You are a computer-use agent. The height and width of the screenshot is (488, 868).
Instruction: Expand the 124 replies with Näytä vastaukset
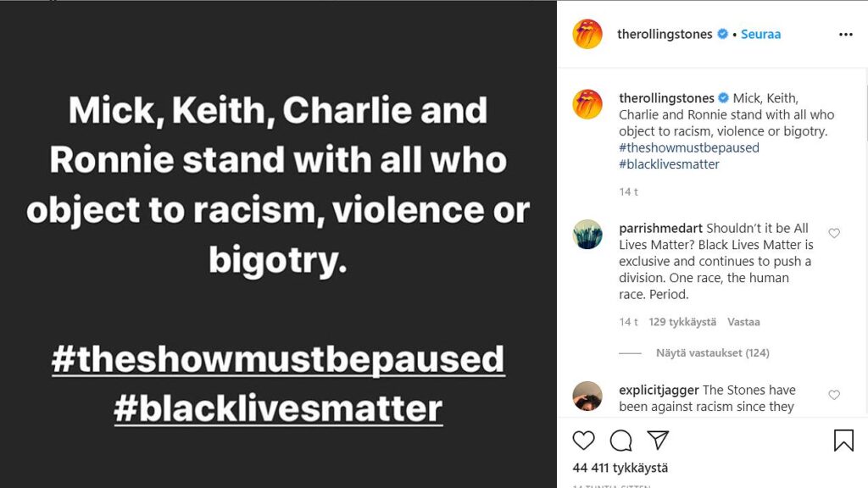tap(712, 352)
